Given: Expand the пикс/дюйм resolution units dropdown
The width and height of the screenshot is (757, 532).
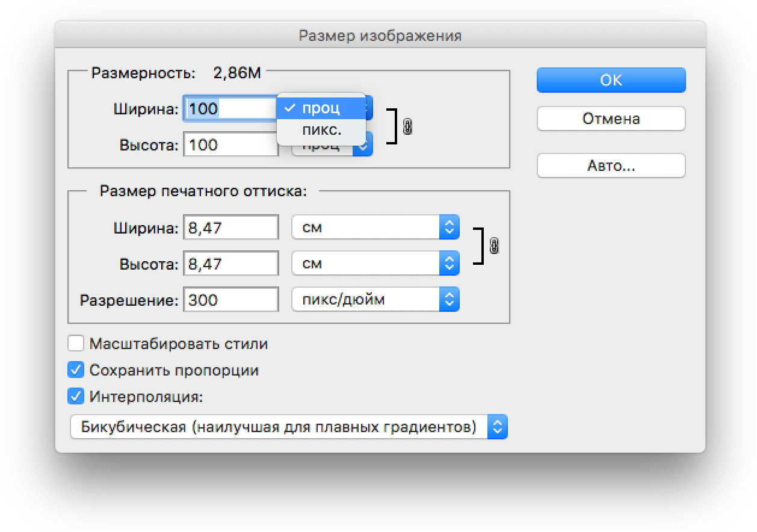Looking at the screenshot, I should (x=375, y=299).
